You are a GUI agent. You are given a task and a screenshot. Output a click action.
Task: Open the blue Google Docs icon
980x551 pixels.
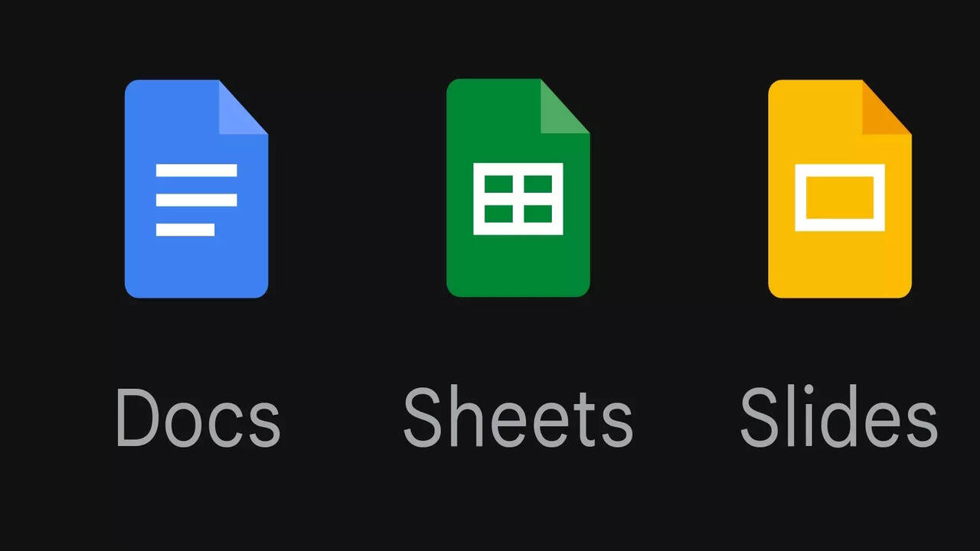click(197, 188)
